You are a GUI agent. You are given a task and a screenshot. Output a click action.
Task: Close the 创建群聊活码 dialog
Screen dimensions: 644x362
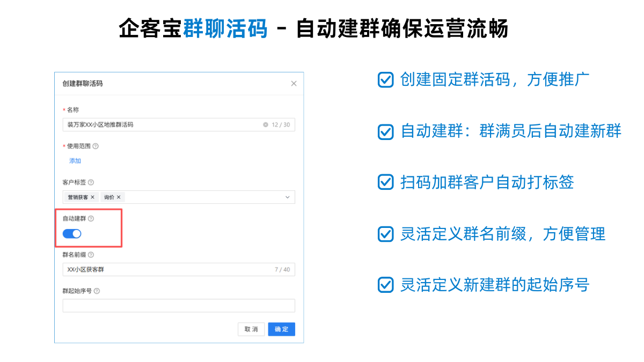tap(294, 83)
